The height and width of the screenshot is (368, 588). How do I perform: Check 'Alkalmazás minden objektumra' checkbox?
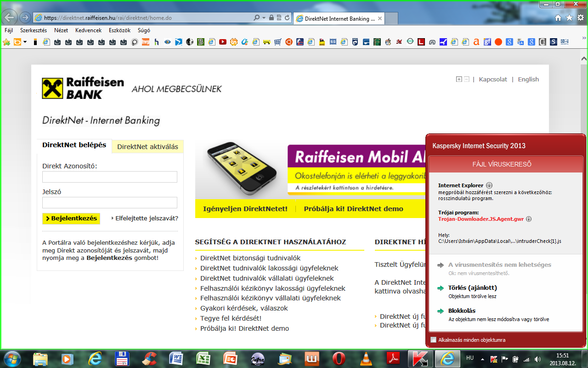[433, 340]
